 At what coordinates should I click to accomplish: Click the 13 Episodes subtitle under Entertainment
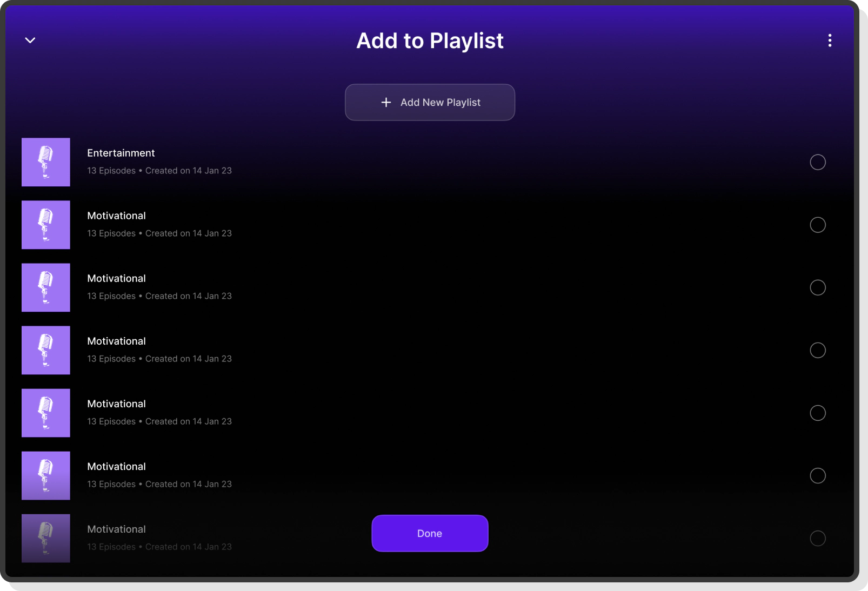159,170
